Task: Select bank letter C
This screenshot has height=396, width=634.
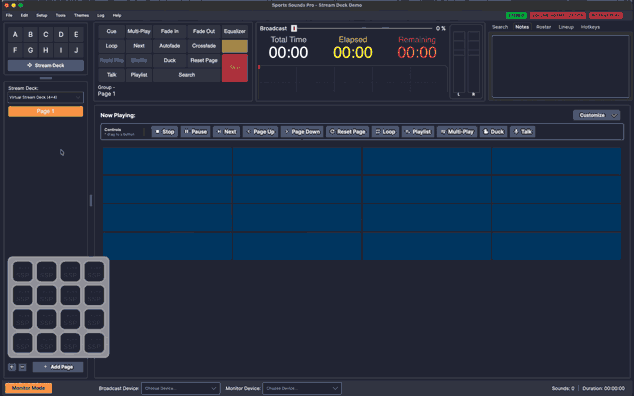Action: 46,34
